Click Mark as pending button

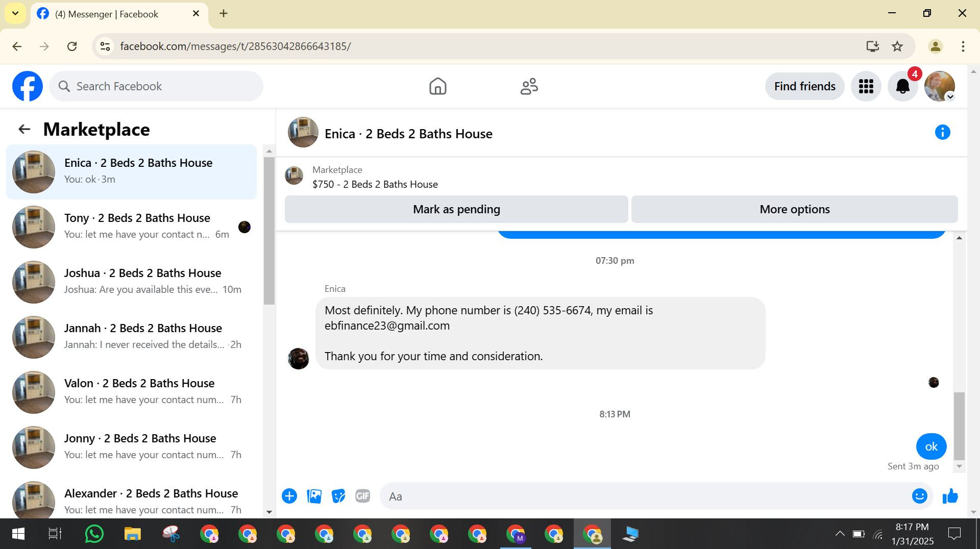[456, 209]
